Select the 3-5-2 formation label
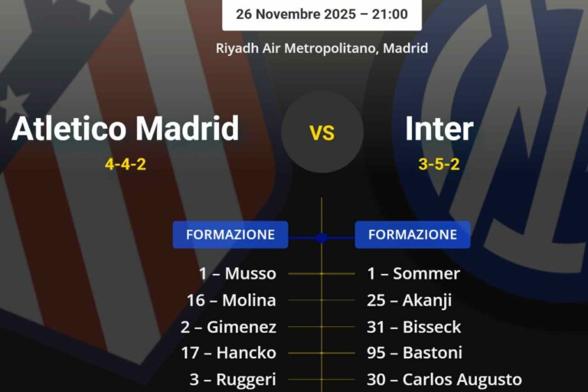Screen dimensions: 588x392 [x=439, y=164]
